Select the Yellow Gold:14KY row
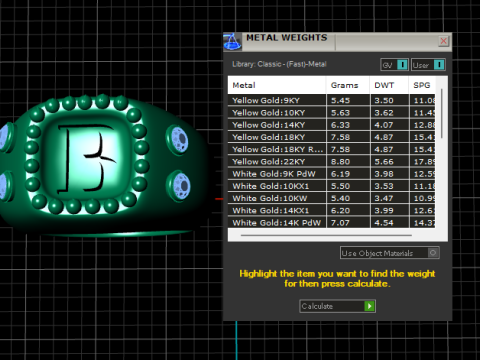The height and width of the screenshot is (360, 480). click(332, 125)
